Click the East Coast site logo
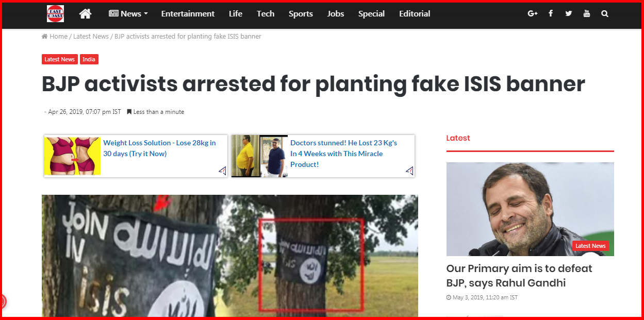Viewport: 644px width, 320px height. coord(55,14)
